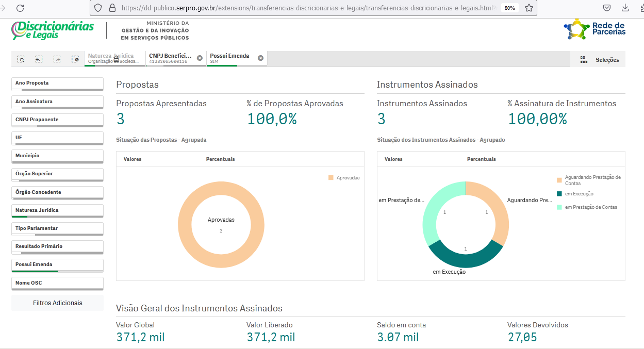Switch Instrumentos chart to Valores
The height and width of the screenshot is (349, 644).
click(393, 159)
